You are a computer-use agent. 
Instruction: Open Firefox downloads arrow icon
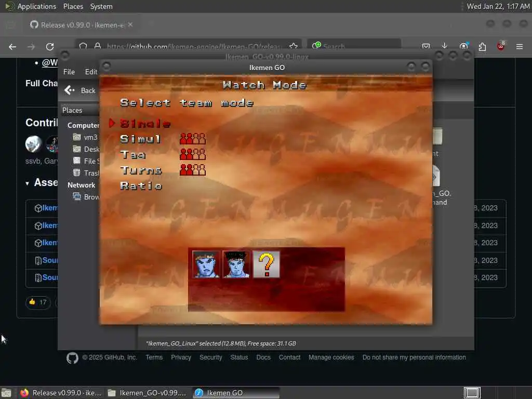[x=445, y=46]
